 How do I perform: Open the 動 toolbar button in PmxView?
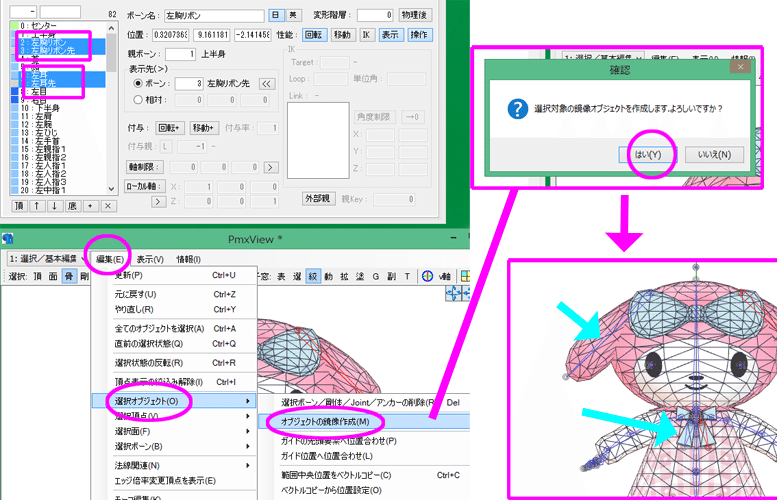click(x=329, y=277)
